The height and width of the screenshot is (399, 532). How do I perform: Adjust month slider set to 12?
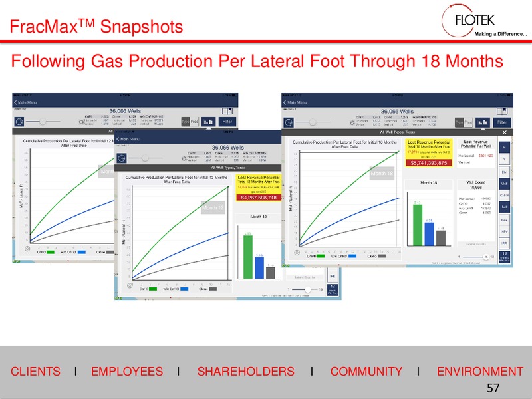(307, 289)
